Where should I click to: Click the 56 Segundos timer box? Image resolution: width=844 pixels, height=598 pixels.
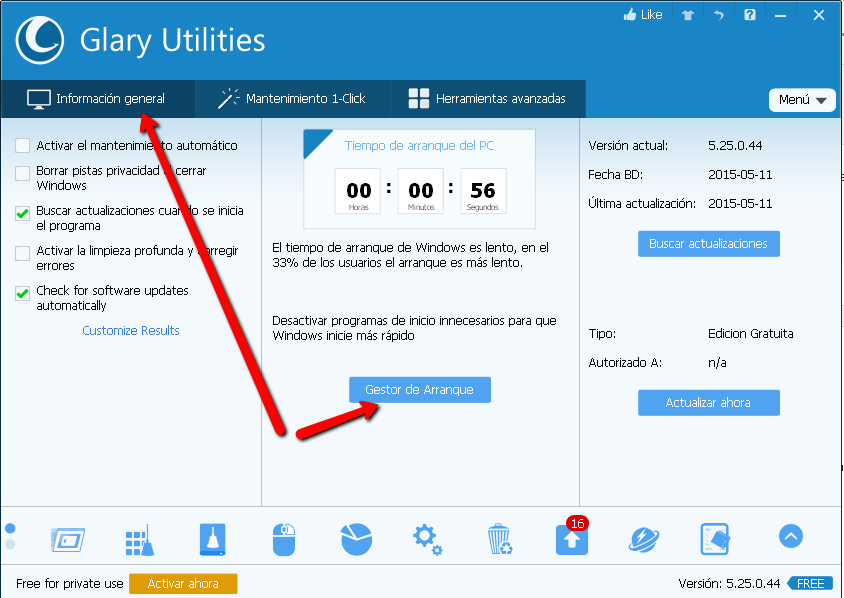483,191
